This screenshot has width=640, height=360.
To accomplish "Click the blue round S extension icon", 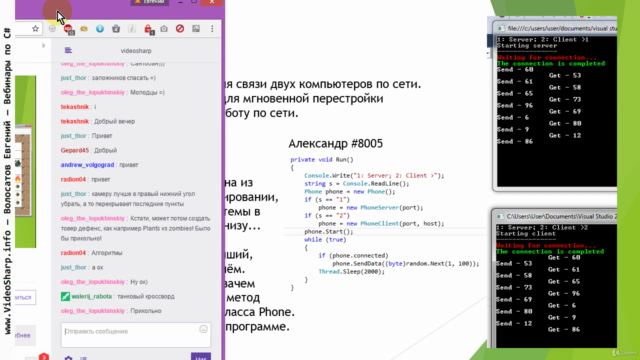I will pyautogui.click(x=100, y=29).
